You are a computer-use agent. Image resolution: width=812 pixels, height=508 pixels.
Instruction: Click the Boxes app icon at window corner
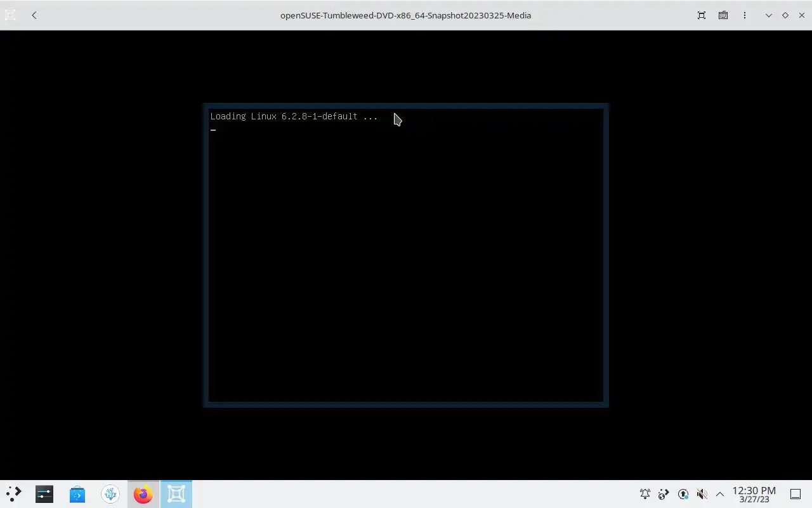point(10,15)
